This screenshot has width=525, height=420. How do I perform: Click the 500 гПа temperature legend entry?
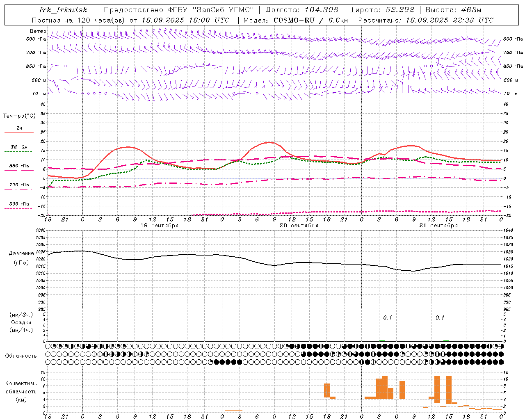[19, 204]
